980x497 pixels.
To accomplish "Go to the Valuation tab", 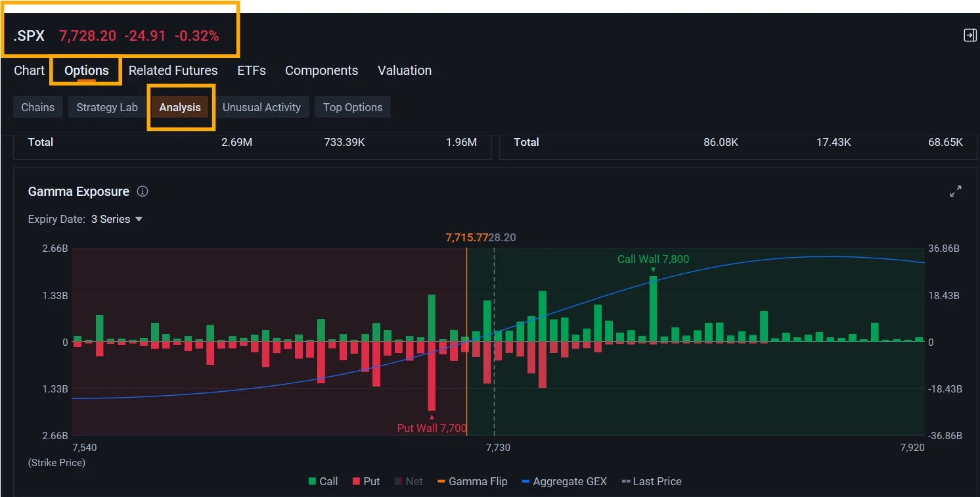I will pos(405,70).
